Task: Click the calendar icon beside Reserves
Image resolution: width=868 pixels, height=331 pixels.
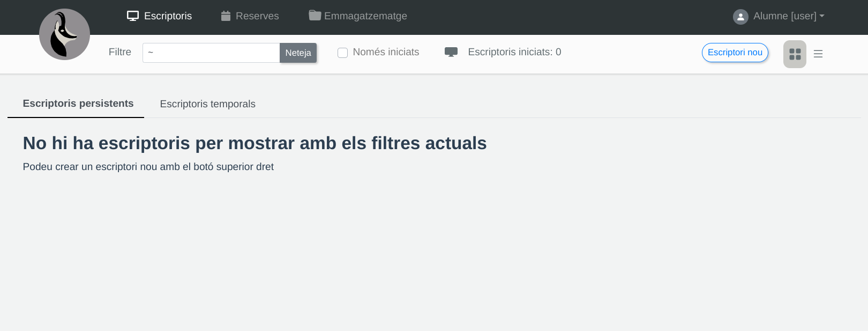Action: coord(226,16)
